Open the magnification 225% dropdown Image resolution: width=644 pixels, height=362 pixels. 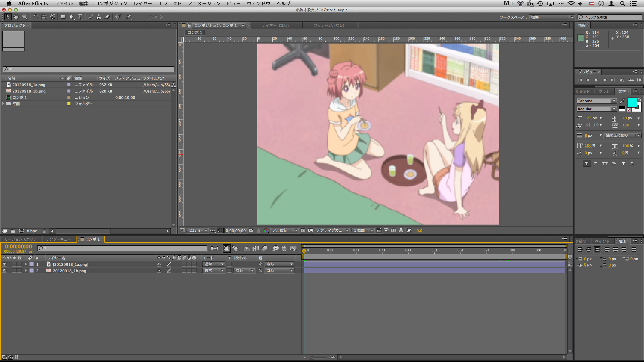click(x=198, y=231)
